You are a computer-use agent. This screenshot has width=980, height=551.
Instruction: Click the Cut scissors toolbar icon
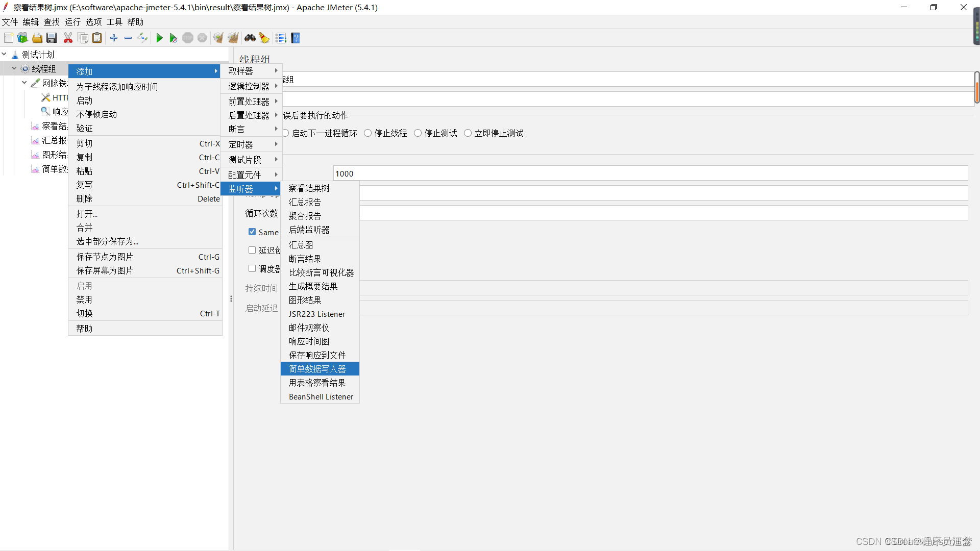click(x=68, y=38)
